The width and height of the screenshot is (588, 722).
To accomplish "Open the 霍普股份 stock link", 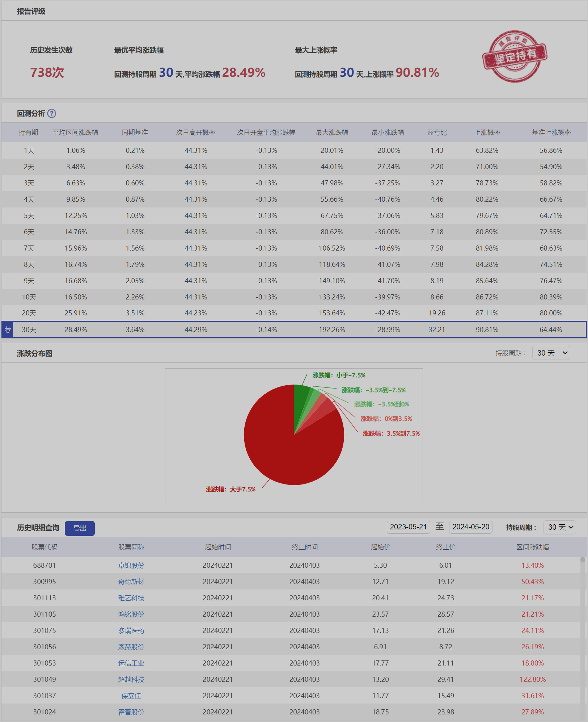I will (131, 712).
